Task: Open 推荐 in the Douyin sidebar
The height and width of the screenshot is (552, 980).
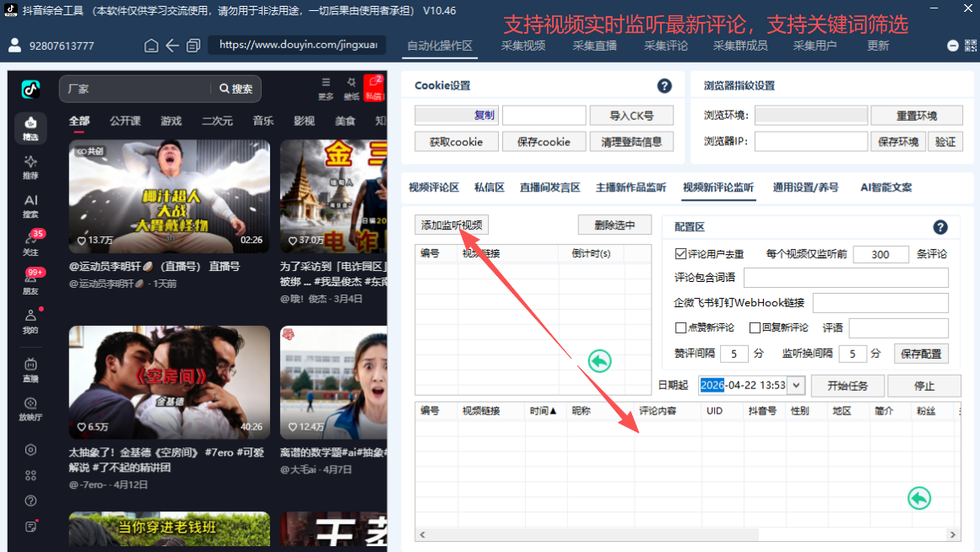Action: point(30,167)
